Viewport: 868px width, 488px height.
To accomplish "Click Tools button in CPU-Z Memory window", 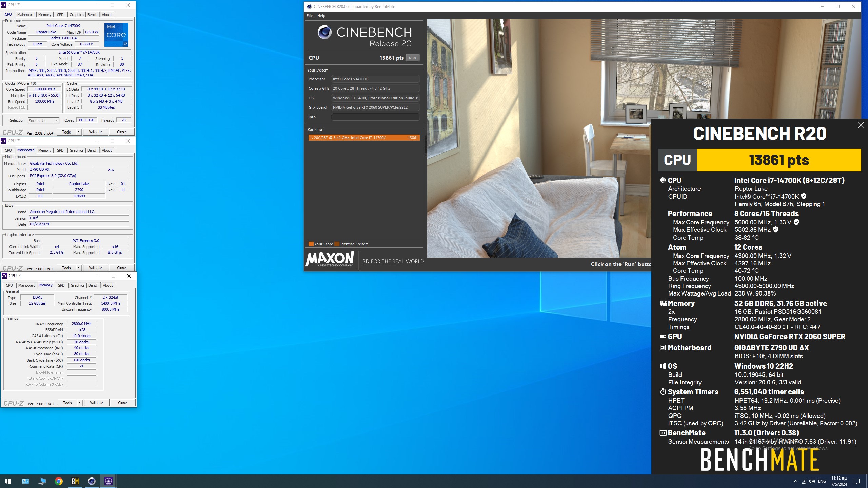I will click(x=67, y=403).
